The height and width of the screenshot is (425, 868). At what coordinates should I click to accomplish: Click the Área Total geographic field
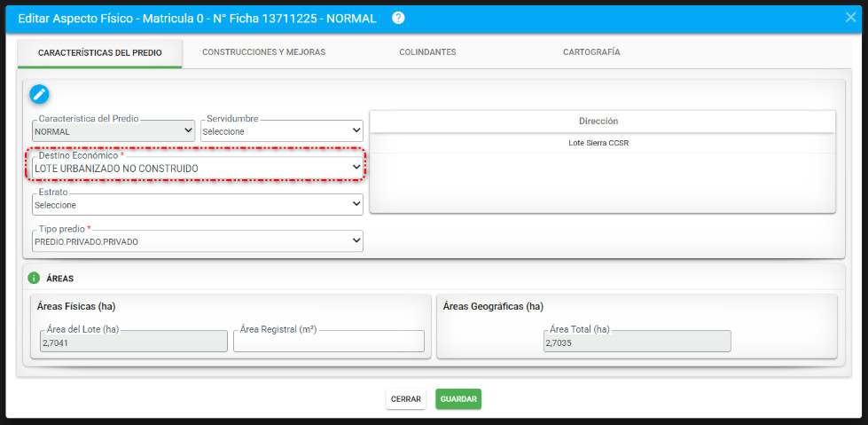pyautogui.click(x=637, y=342)
